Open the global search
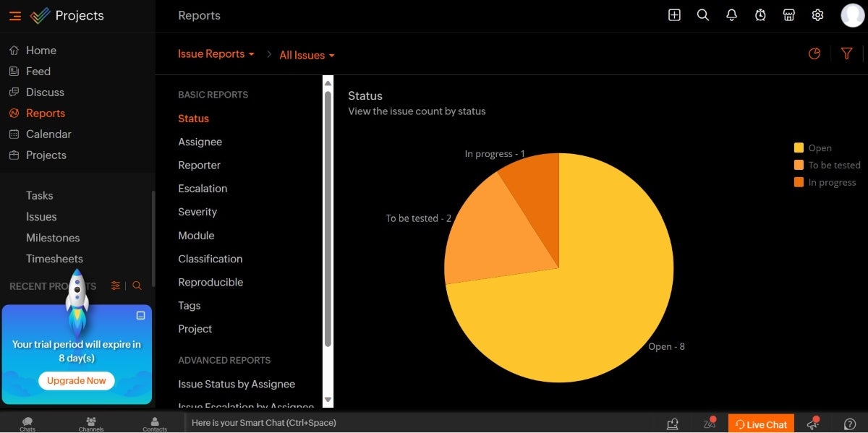 tap(703, 14)
